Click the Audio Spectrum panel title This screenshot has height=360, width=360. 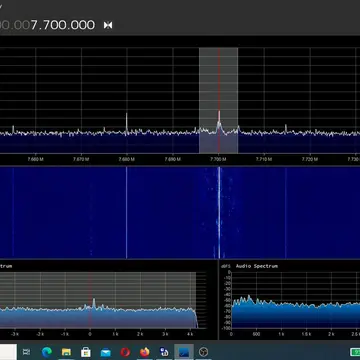point(257,266)
